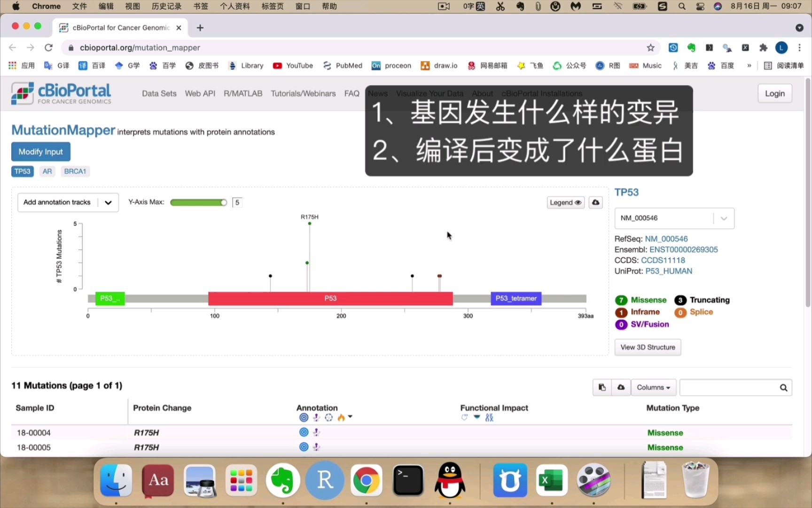Open Evernote elephant in dock

tap(283, 480)
